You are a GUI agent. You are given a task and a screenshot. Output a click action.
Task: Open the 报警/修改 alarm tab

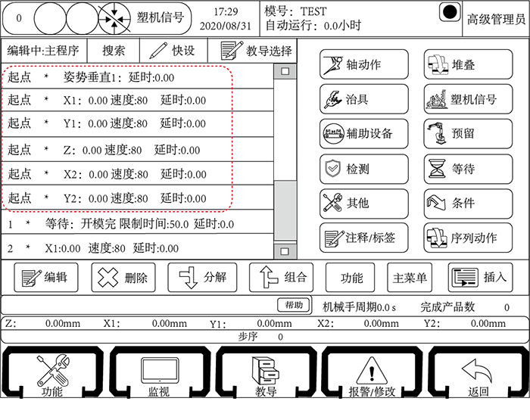(371, 376)
